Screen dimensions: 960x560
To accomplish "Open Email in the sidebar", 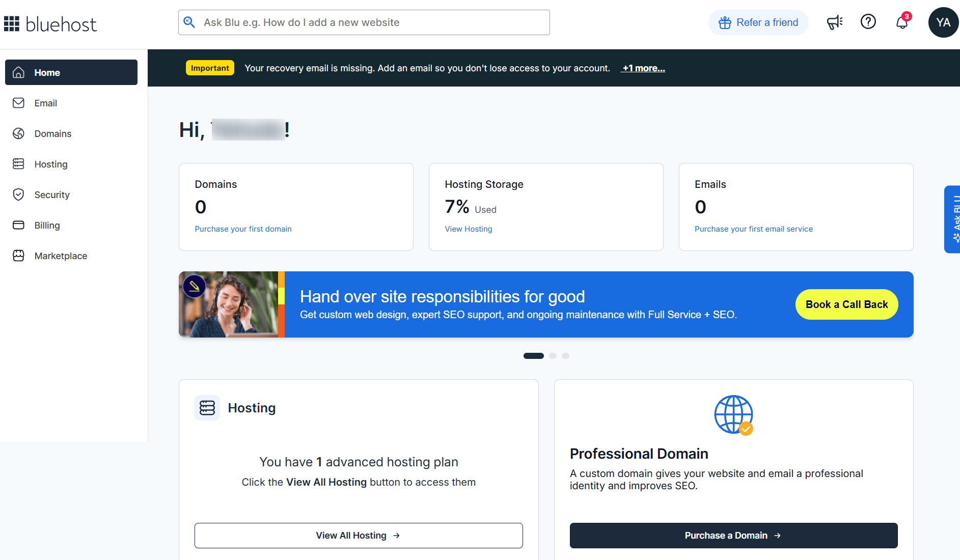I will tap(71, 103).
